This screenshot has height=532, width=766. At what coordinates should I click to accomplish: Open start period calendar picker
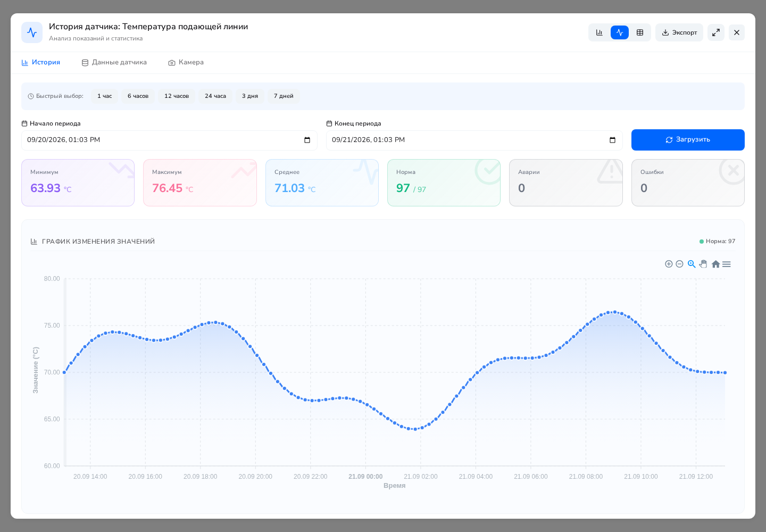click(x=307, y=140)
